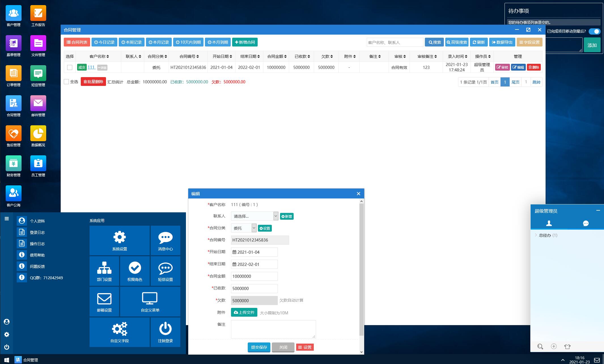Click start menu sidebar power icon
The height and width of the screenshot is (364, 604).
click(7, 347)
